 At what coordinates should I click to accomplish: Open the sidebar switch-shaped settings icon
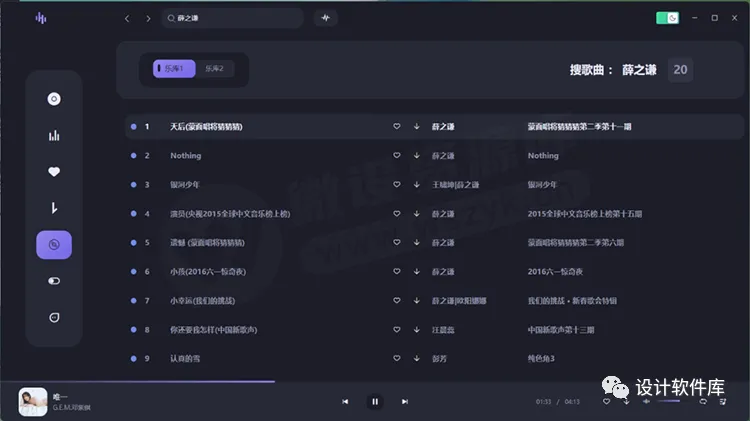54,281
